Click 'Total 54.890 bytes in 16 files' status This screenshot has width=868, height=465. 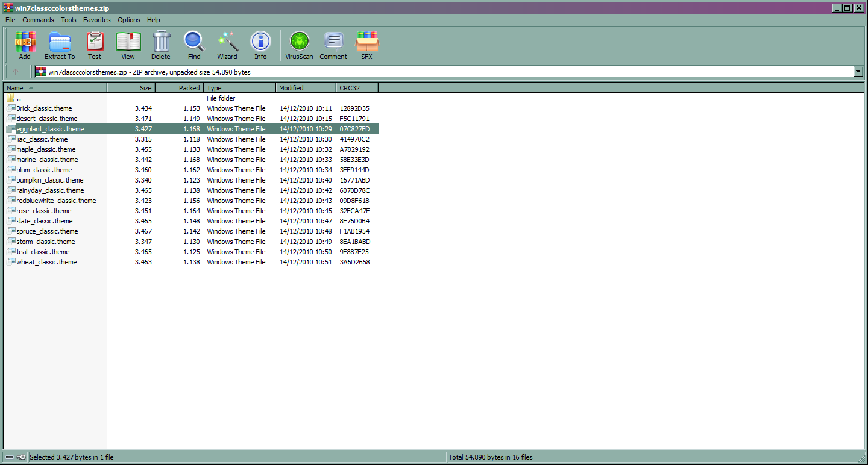[491, 457]
